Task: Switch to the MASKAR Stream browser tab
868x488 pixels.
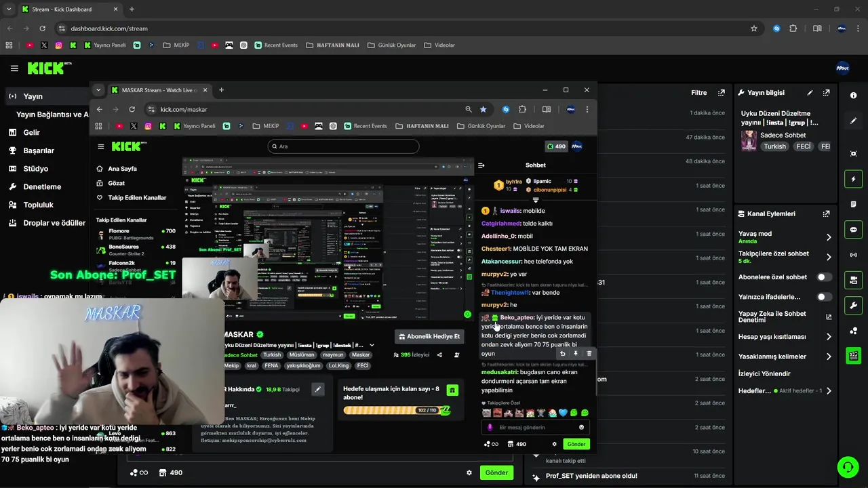Action: pyautogui.click(x=159, y=90)
